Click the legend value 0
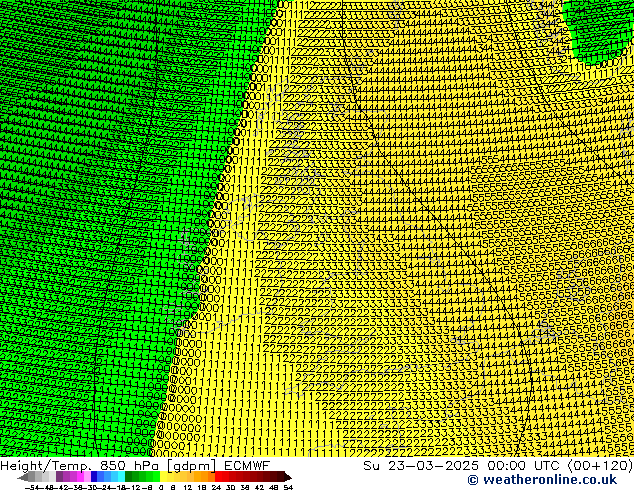 click(161, 487)
